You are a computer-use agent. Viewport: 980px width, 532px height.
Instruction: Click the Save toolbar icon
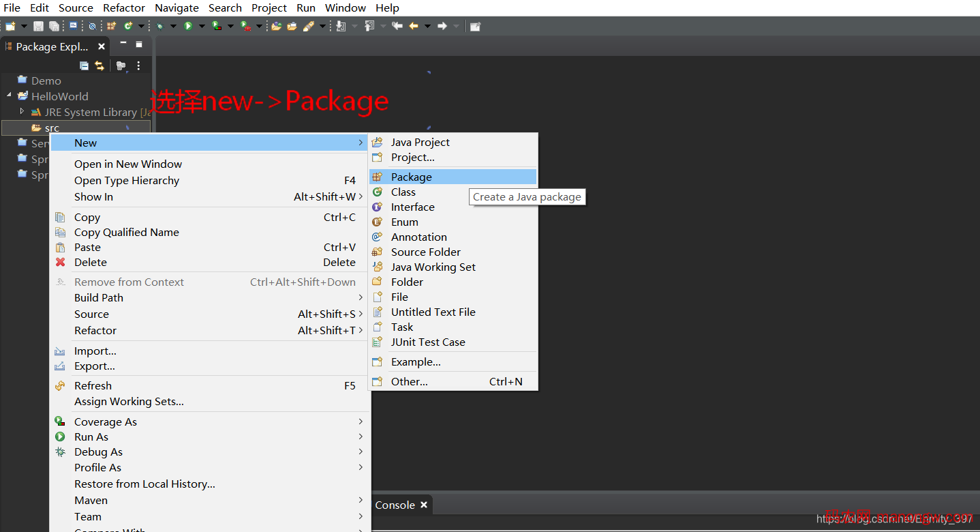click(x=38, y=26)
